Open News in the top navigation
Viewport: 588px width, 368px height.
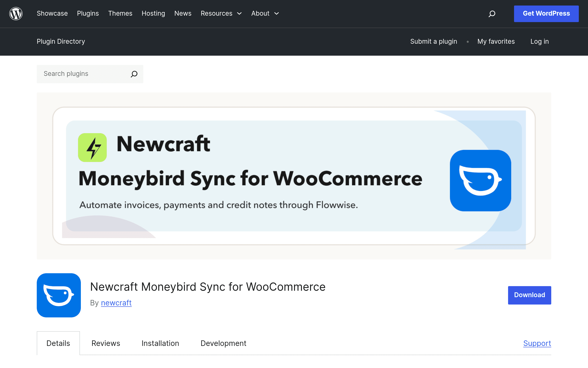point(183,13)
